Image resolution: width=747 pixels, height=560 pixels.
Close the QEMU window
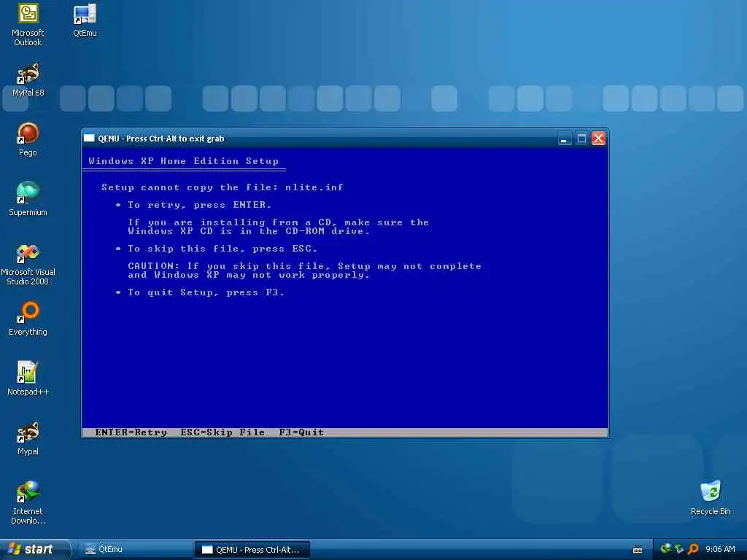(x=598, y=139)
